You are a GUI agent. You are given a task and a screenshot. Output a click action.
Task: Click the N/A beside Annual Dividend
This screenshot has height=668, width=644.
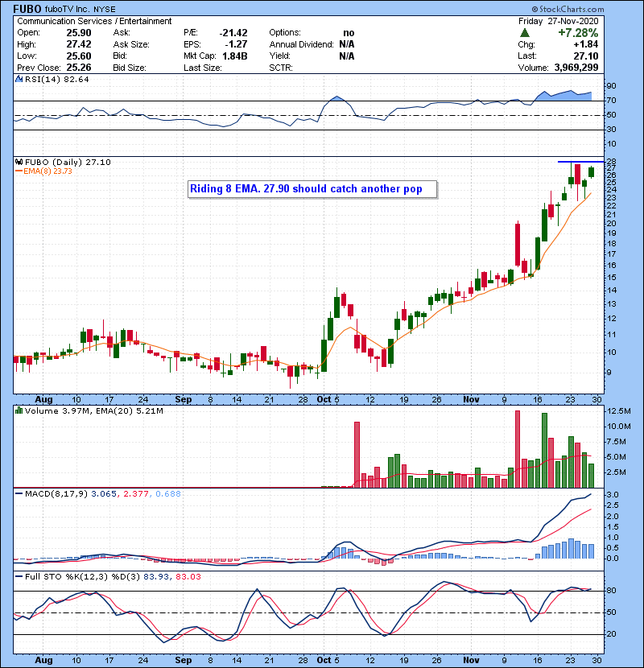pos(347,44)
